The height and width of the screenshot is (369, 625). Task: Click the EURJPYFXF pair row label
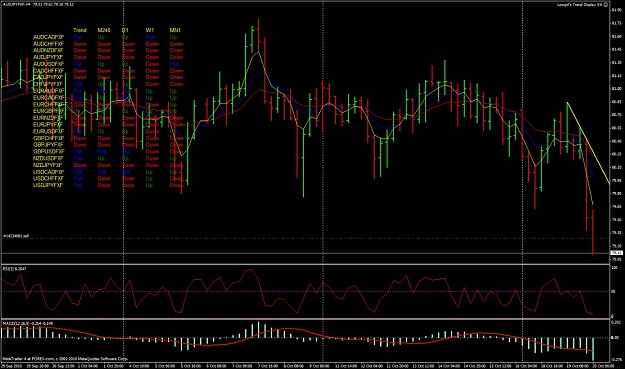pos(48,125)
